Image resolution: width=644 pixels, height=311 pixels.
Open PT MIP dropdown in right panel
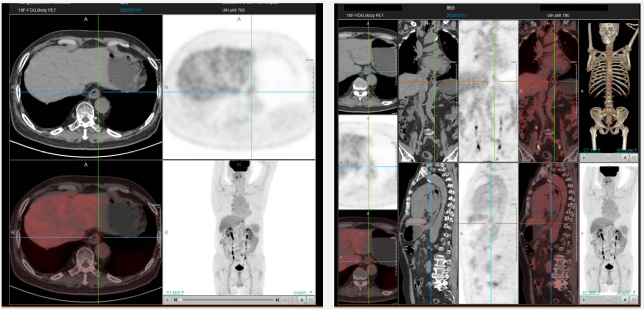591,292
